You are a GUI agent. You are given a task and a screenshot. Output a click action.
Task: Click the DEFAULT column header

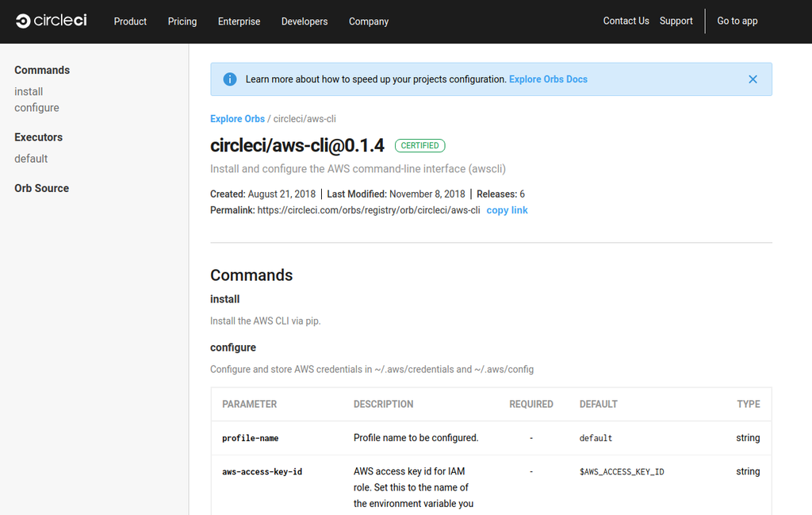pos(598,404)
